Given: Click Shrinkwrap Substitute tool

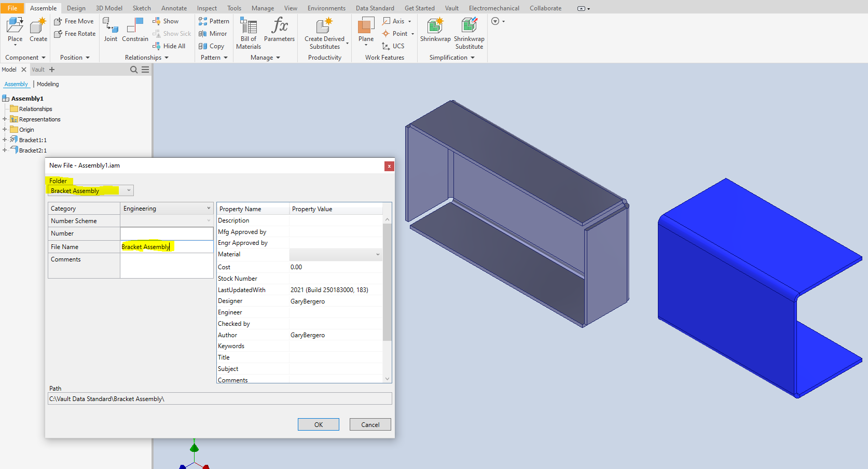Looking at the screenshot, I should click(469, 33).
